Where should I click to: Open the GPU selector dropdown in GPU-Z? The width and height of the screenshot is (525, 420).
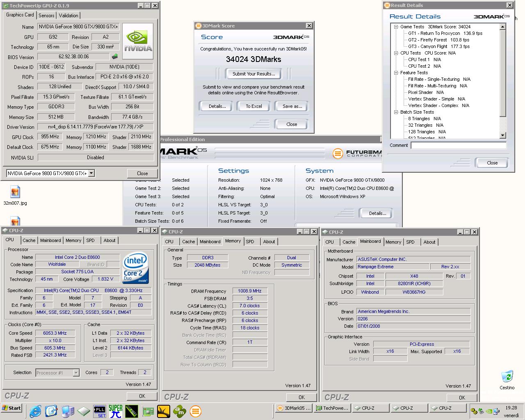[91, 173]
